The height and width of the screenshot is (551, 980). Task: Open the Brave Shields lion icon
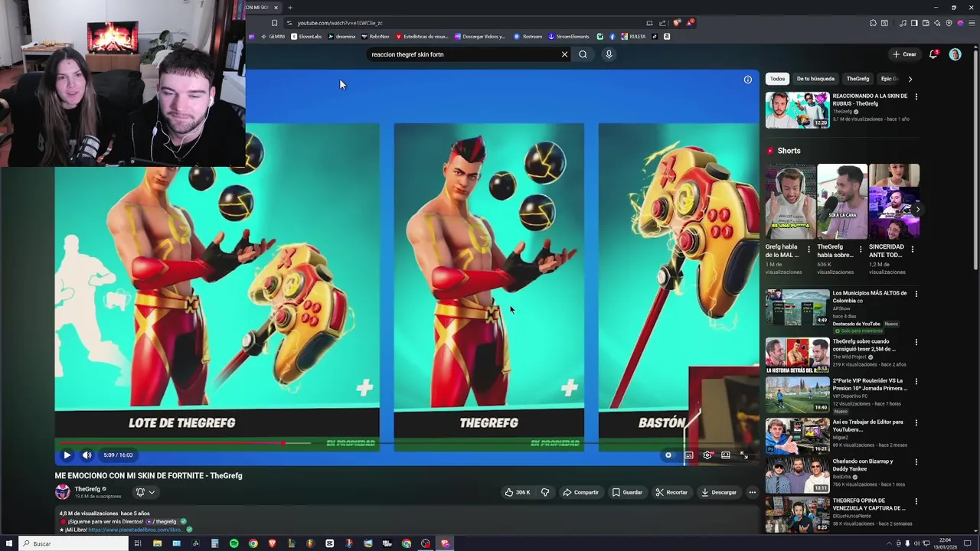pos(676,23)
